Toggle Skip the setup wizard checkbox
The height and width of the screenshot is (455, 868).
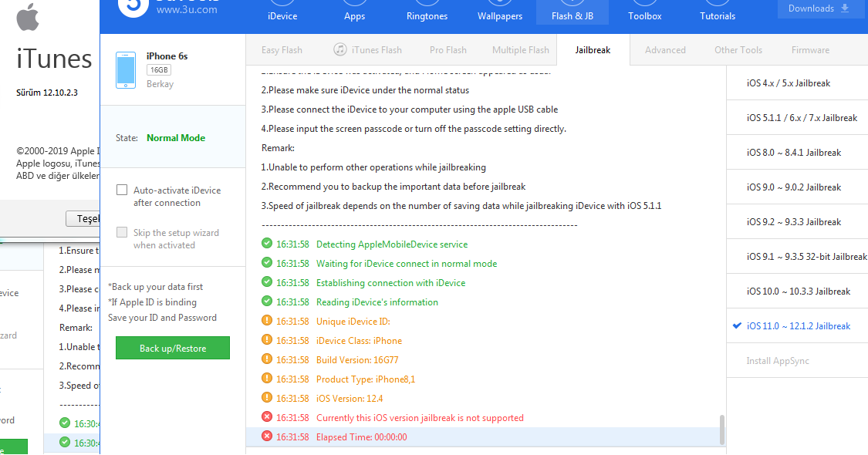click(122, 232)
